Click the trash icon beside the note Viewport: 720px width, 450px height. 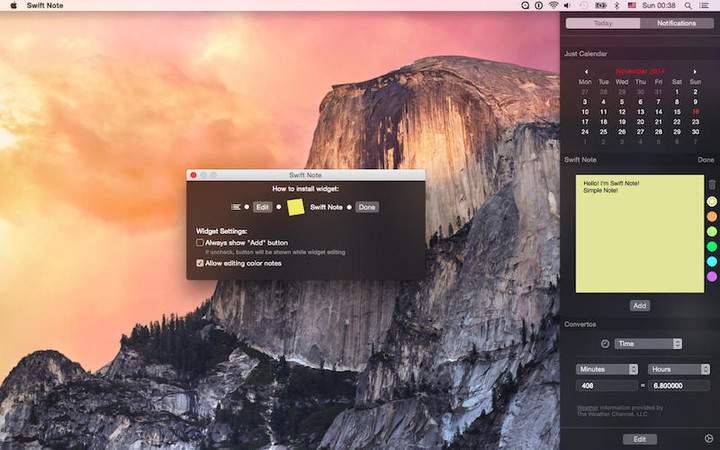click(712, 185)
